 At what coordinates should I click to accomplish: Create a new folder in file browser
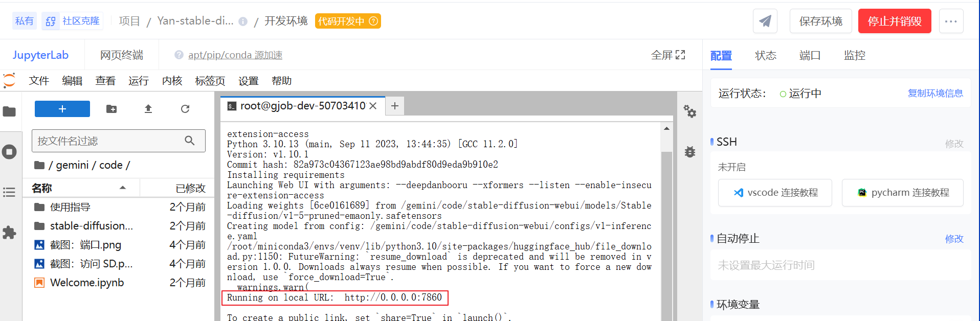coord(112,109)
